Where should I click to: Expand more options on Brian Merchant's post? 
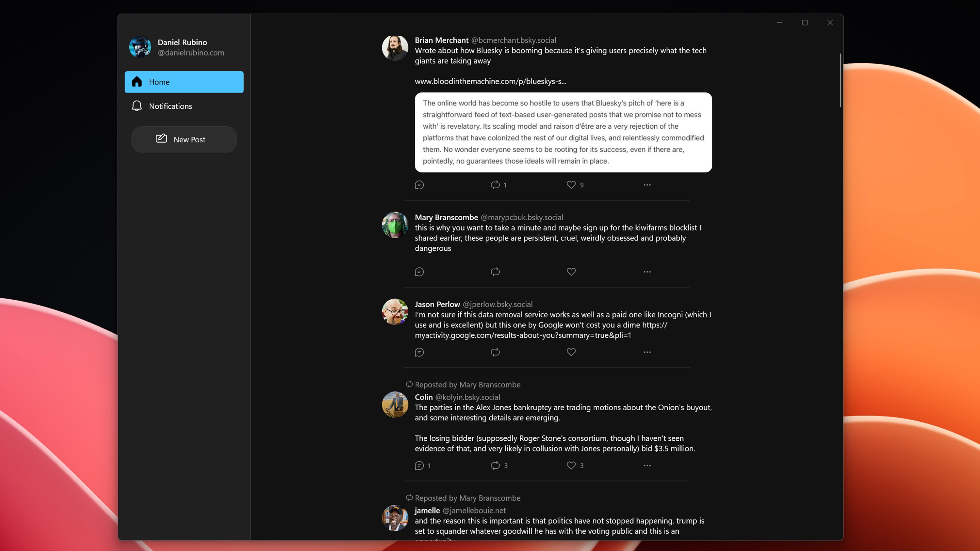[647, 184]
